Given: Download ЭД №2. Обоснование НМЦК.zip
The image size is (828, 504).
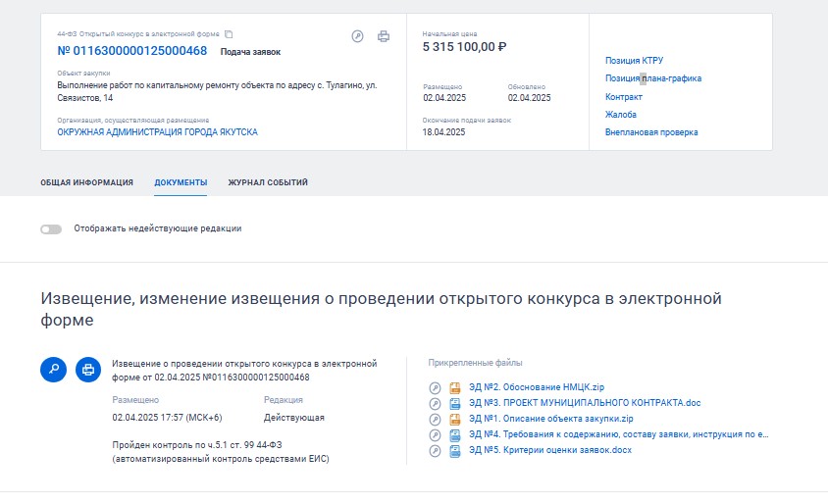Looking at the screenshot, I should tap(537, 387).
